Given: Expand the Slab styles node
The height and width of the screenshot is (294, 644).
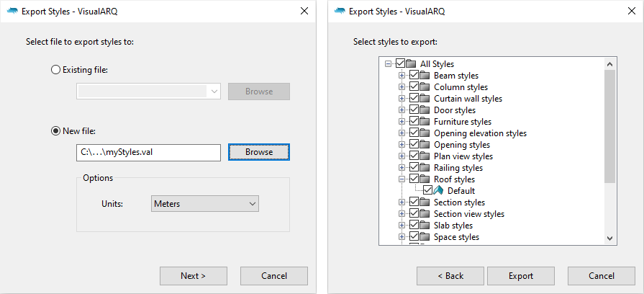Looking at the screenshot, I should point(402,225).
